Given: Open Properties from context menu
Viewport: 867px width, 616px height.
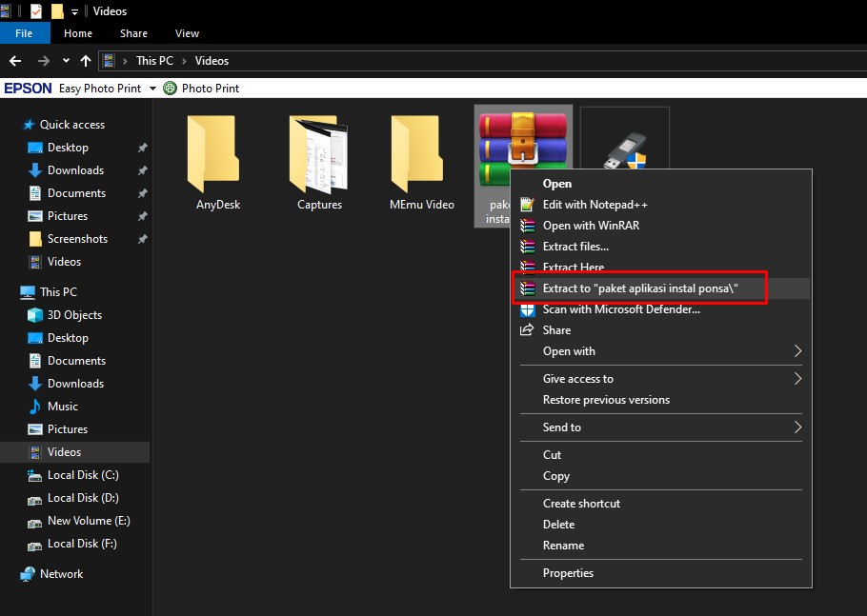Looking at the screenshot, I should tap(660, 573).
